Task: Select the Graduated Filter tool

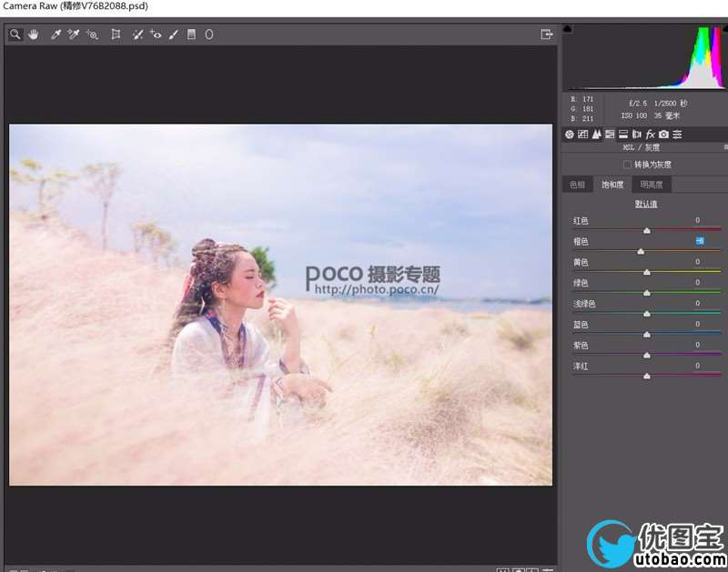Action: (191, 35)
